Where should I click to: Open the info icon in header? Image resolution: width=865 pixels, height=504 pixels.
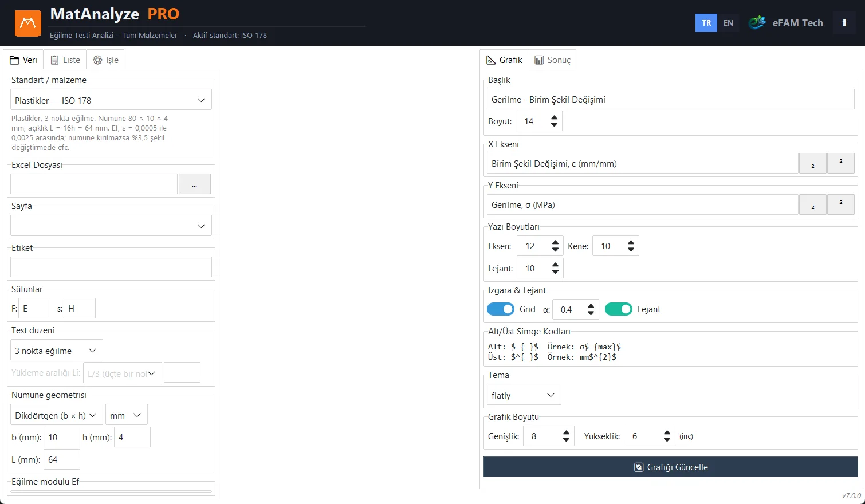point(844,23)
